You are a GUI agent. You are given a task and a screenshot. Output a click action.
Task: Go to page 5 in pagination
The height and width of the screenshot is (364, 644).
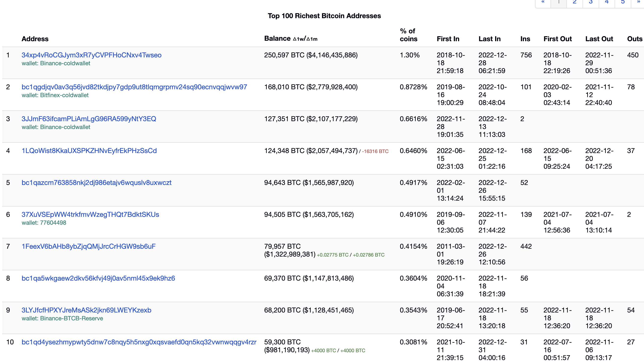[x=623, y=2]
